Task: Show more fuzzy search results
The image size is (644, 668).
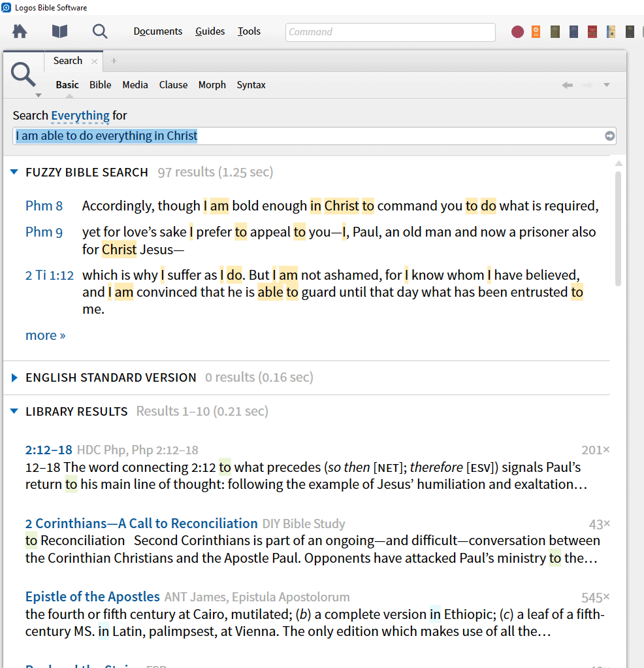Action: [x=45, y=335]
